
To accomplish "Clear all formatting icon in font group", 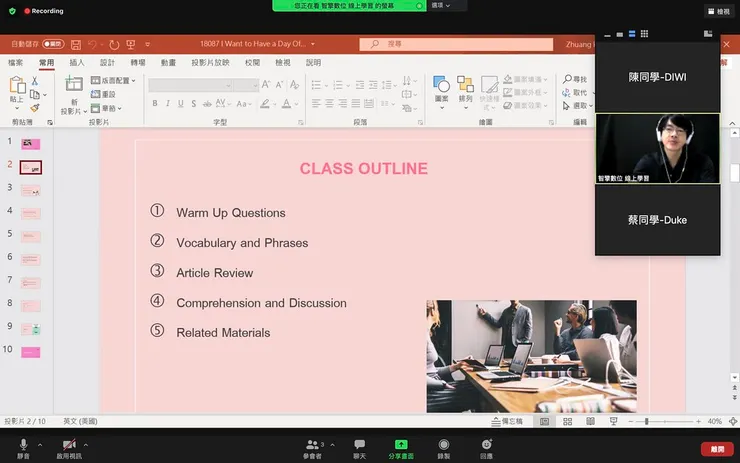I will tap(294, 84).
